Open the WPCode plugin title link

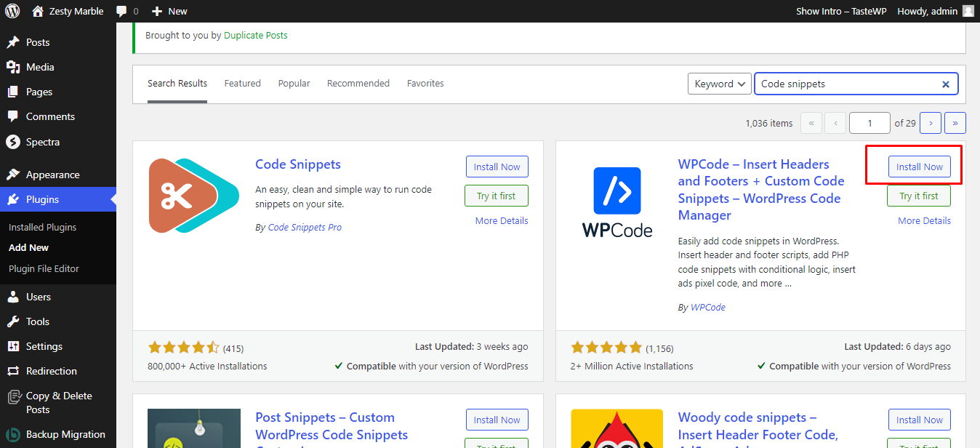coord(761,190)
